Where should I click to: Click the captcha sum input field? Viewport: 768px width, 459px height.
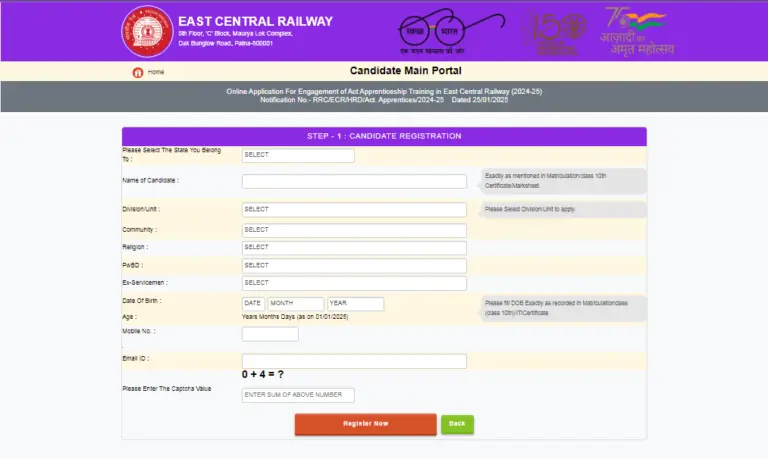[298, 395]
